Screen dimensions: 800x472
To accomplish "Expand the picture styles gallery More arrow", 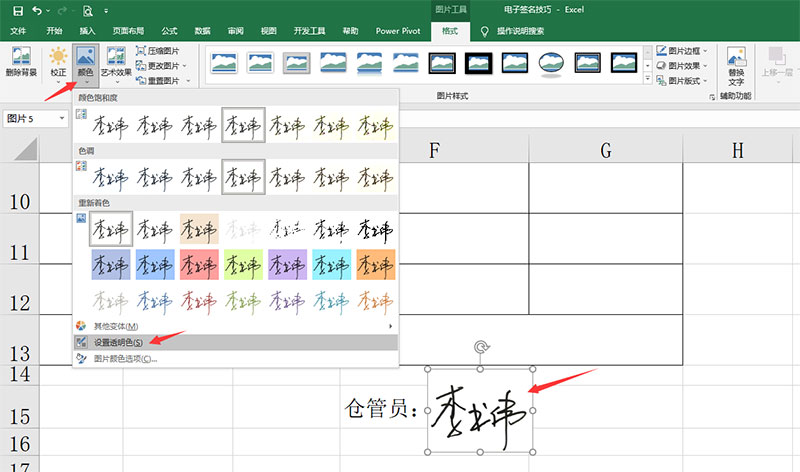I will [648, 79].
